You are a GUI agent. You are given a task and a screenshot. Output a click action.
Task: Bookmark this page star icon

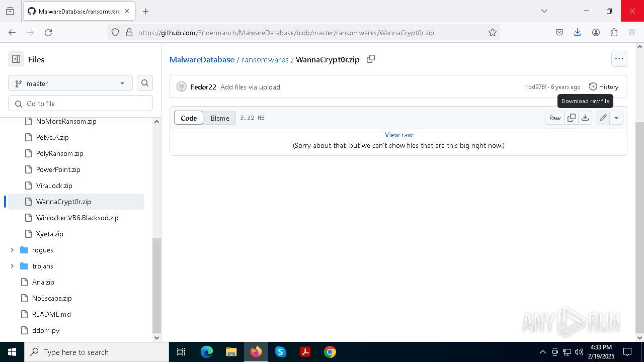pyautogui.click(x=493, y=32)
